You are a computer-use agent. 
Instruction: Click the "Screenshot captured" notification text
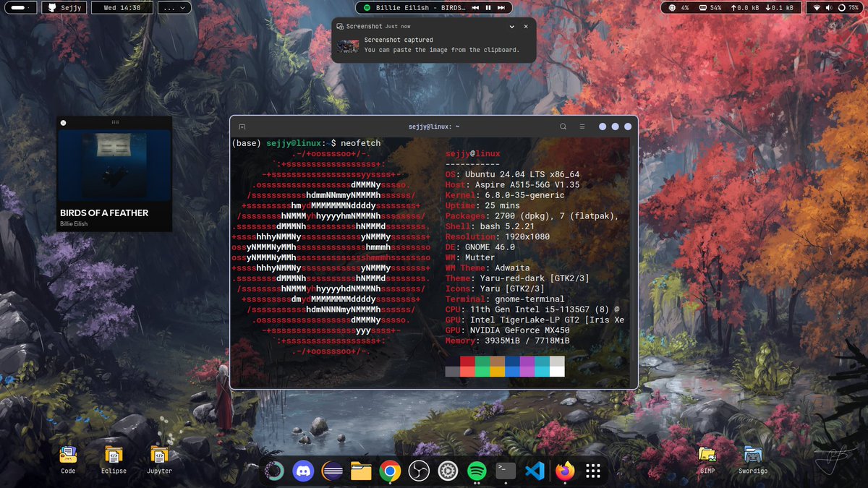399,40
